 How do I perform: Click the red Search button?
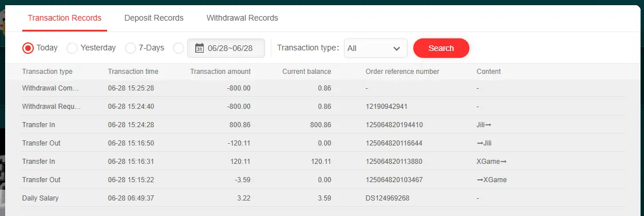tap(441, 48)
